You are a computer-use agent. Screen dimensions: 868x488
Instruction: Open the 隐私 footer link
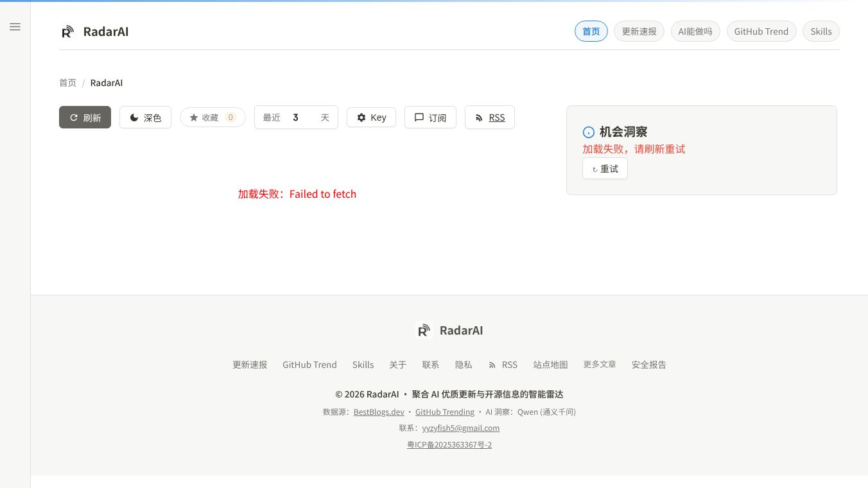[x=464, y=365]
